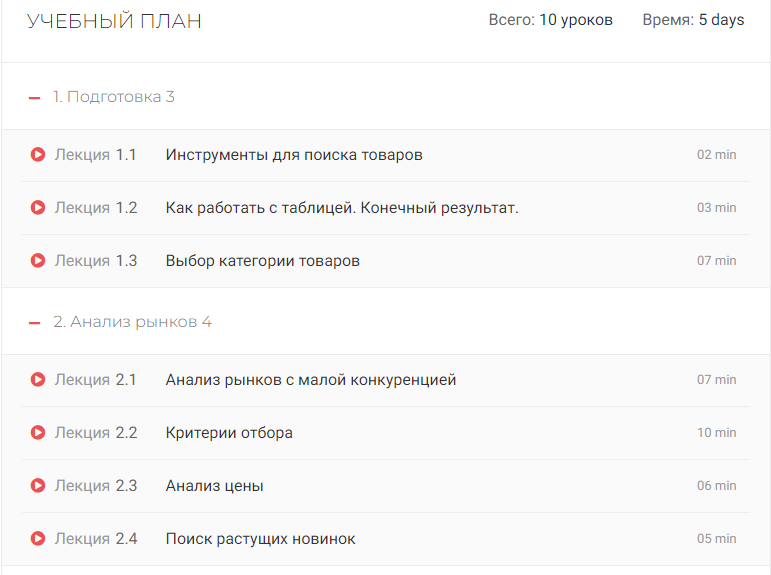771x575 pixels.
Task: Hit the play icon for Лекция 2.2
Action: [x=38, y=433]
